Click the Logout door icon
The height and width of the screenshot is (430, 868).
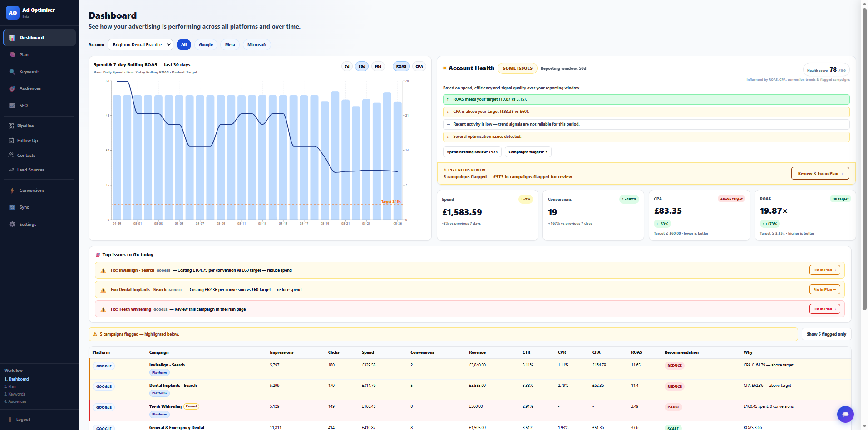[10, 420]
